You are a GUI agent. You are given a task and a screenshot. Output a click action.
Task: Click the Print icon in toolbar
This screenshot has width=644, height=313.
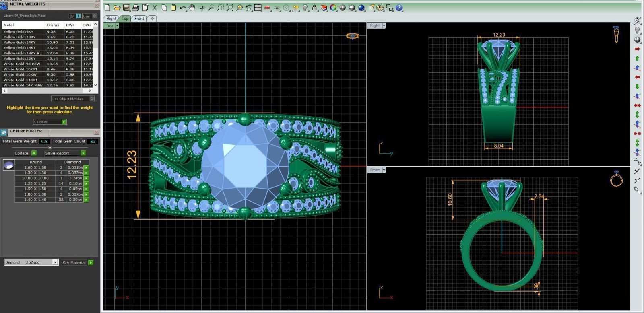(136, 8)
